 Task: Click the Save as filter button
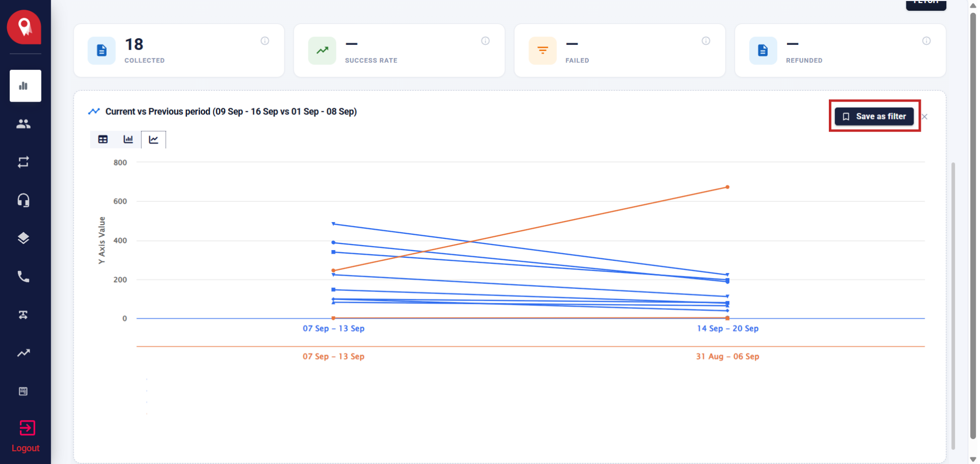tap(874, 116)
